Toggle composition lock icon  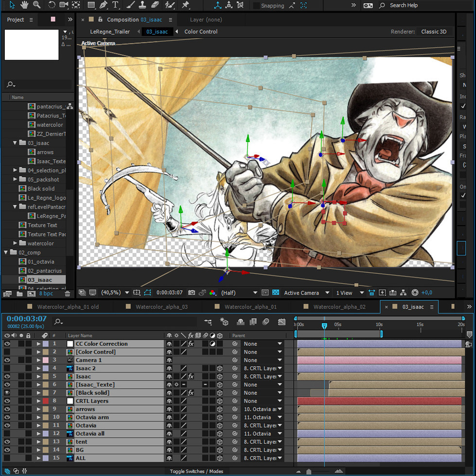pos(100,19)
